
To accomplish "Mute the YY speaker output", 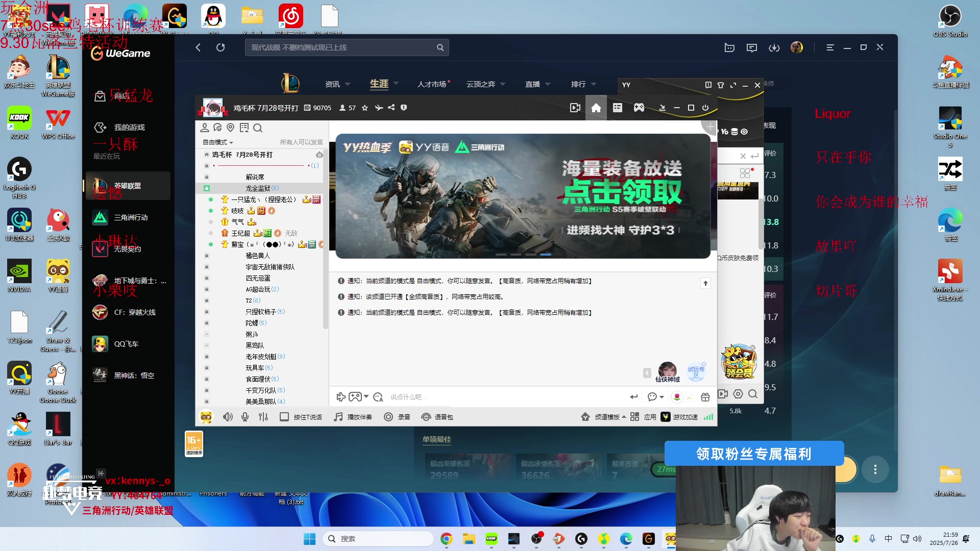I will tap(228, 417).
